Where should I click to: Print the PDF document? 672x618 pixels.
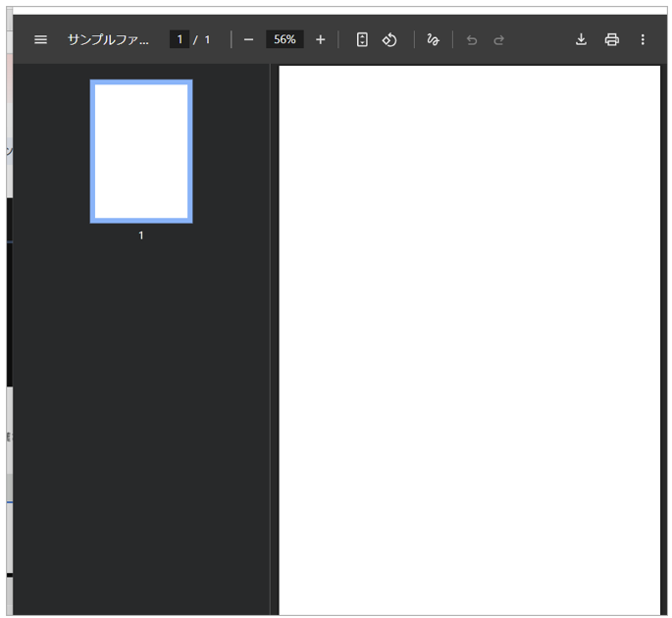coord(612,40)
